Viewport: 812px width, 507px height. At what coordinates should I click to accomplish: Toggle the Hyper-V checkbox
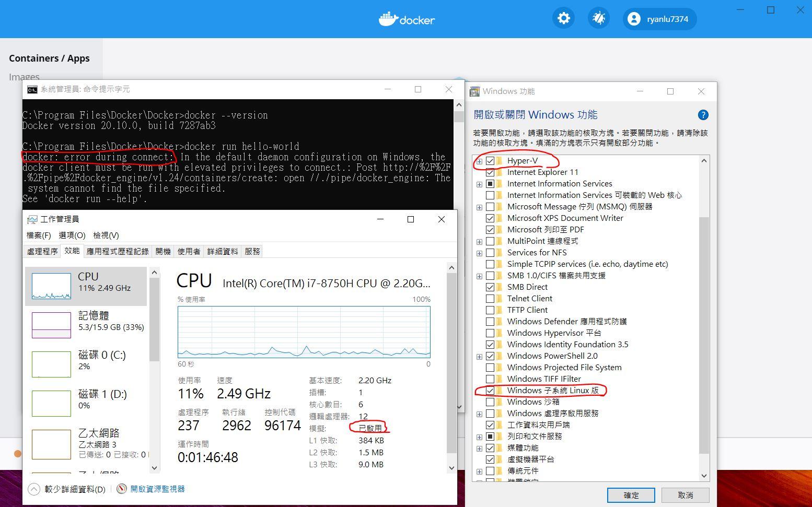pos(490,161)
